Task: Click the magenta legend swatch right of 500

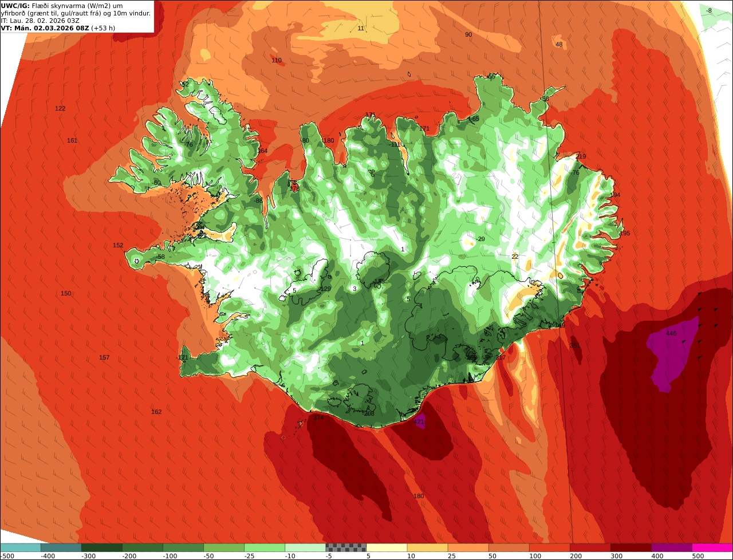Action: pyautogui.click(x=712, y=547)
